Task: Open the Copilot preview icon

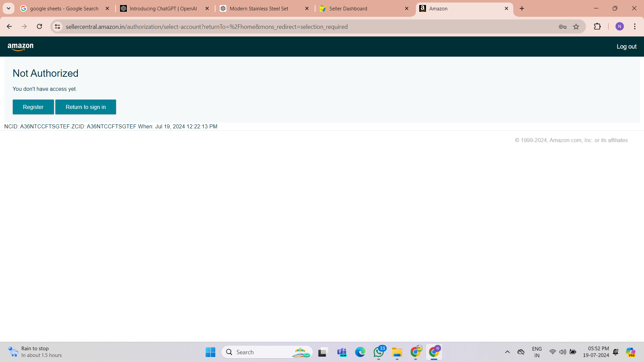Action: 631,352
